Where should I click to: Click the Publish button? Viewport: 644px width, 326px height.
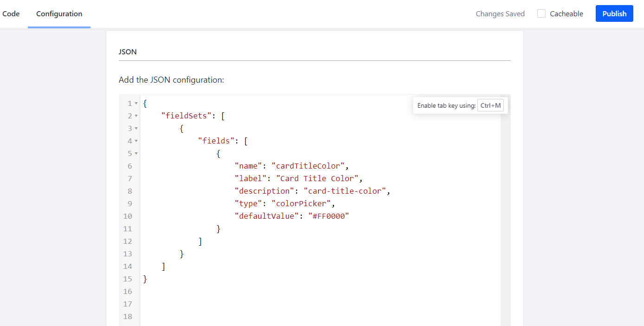(614, 14)
